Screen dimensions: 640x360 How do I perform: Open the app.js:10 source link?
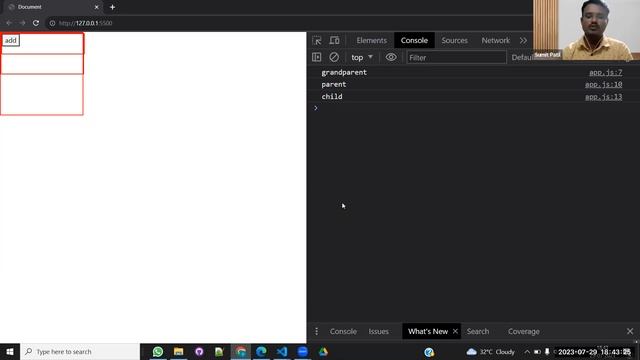click(x=604, y=84)
